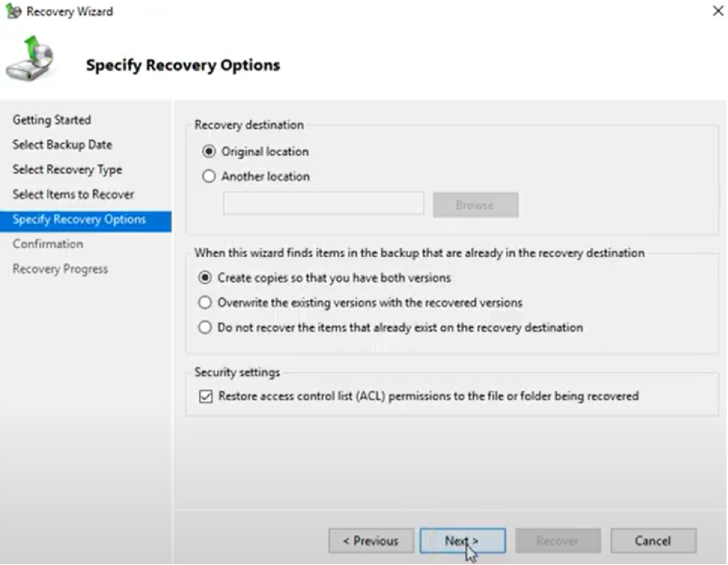Click the recovery destination path text field

click(323, 203)
